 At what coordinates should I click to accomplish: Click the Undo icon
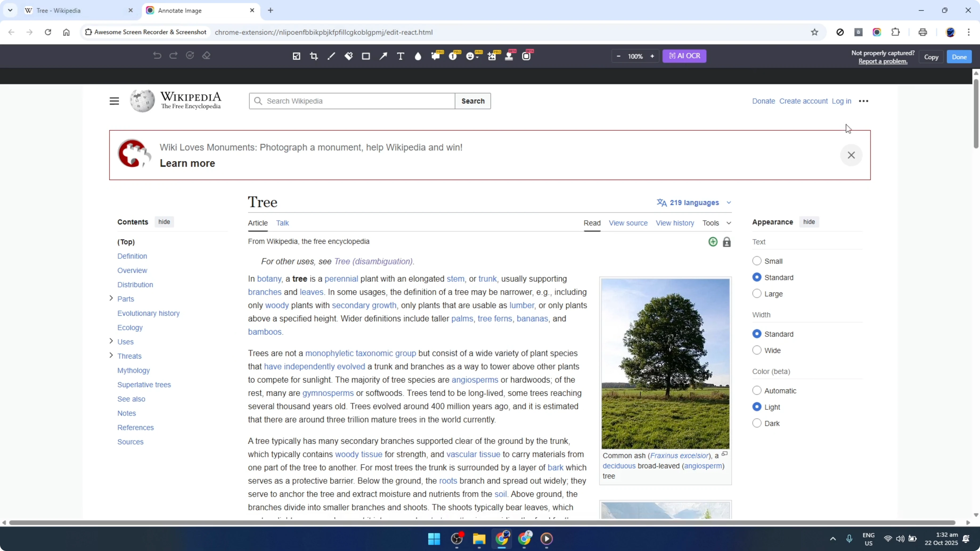tap(157, 56)
